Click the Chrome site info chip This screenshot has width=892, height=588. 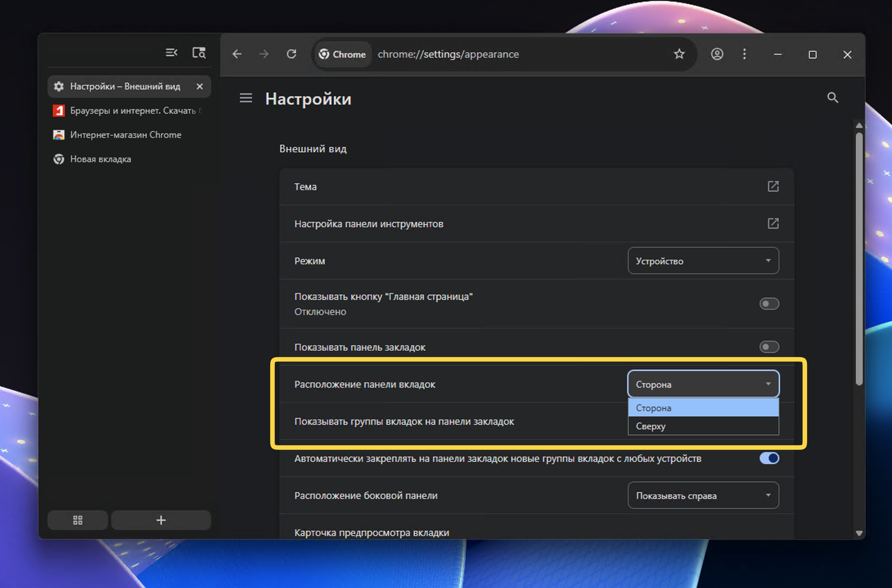pyautogui.click(x=343, y=54)
